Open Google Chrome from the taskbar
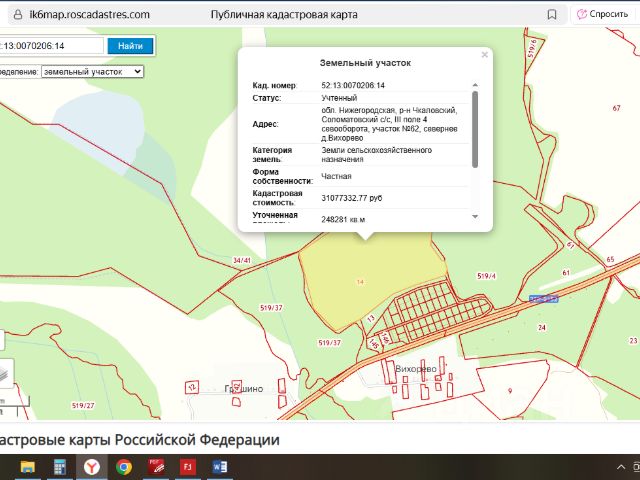This screenshot has width=640, height=480. [124, 467]
